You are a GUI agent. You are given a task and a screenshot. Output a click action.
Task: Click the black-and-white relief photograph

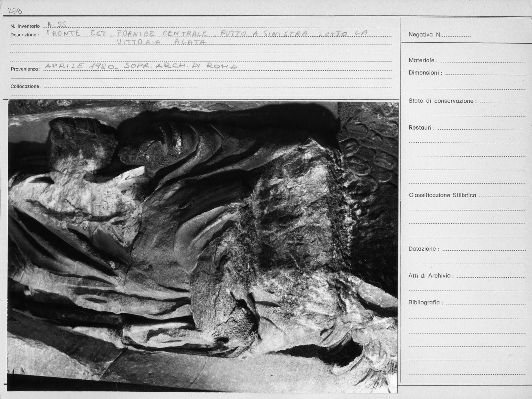pyautogui.click(x=203, y=247)
